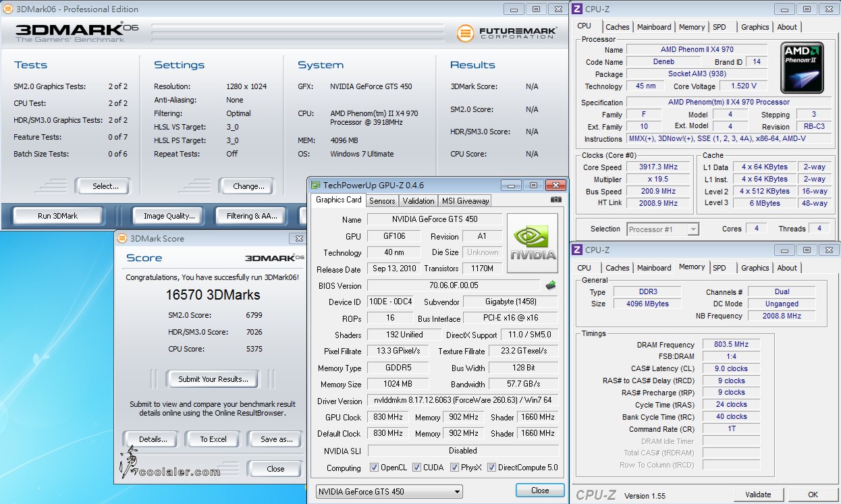Click the AMD Phenom II logo
Screen dimensions: 841x504
(x=801, y=67)
